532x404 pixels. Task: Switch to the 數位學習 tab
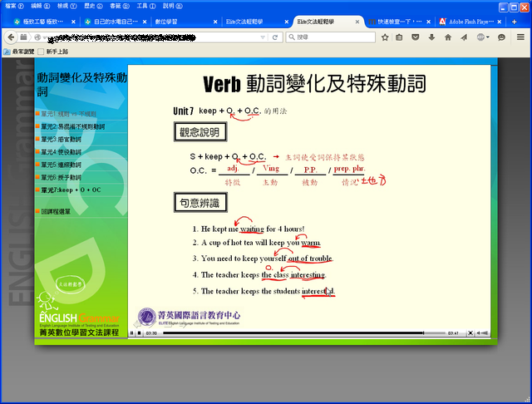pos(170,22)
